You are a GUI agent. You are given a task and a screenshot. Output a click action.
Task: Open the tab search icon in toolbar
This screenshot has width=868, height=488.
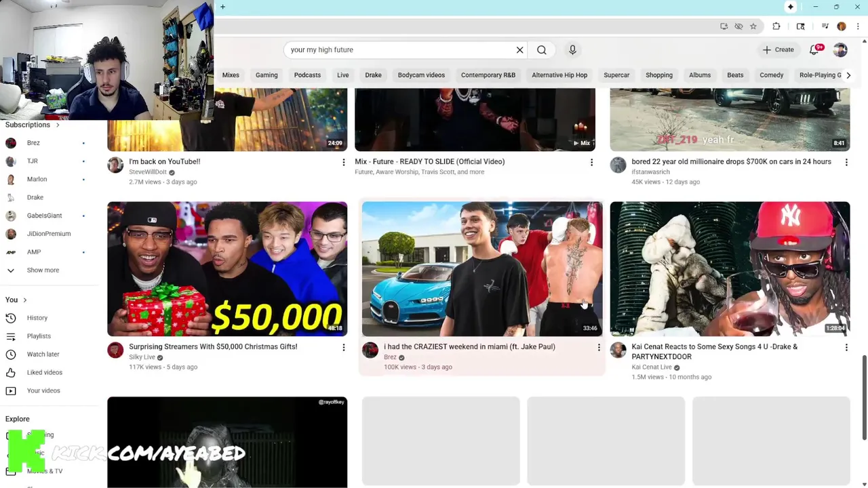coord(801,26)
